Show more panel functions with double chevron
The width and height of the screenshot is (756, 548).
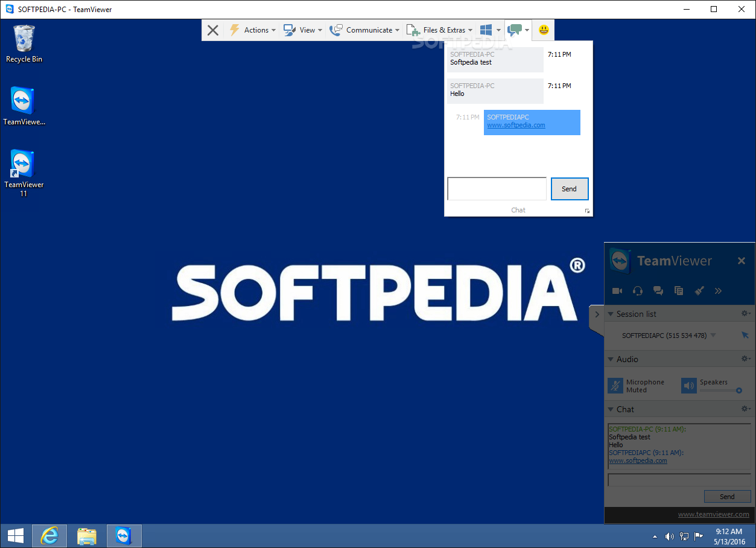point(718,291)
